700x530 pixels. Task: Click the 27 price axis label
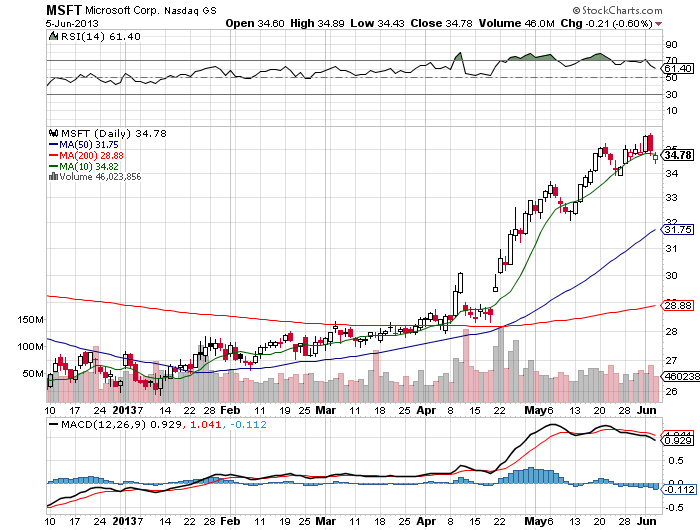(x=671, y=360)
